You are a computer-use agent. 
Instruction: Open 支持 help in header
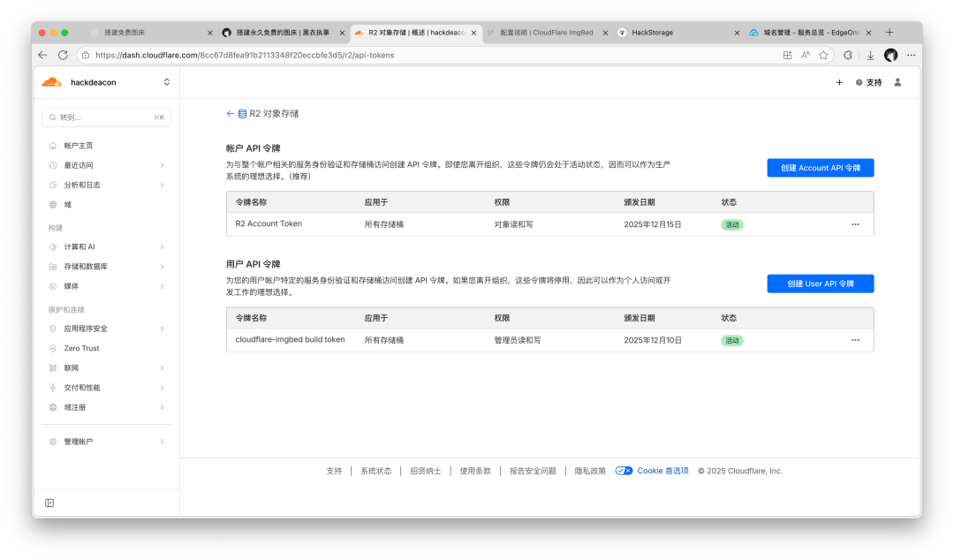click(x=869, y=82)
